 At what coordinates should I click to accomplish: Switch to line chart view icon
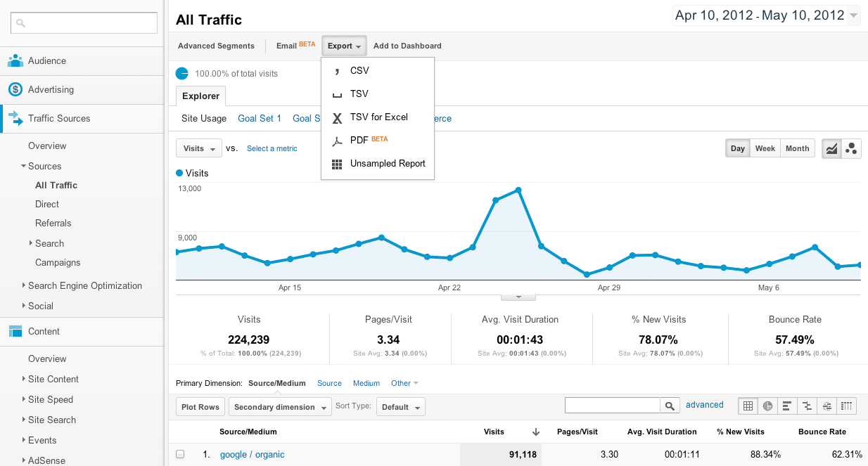[832, 148]
